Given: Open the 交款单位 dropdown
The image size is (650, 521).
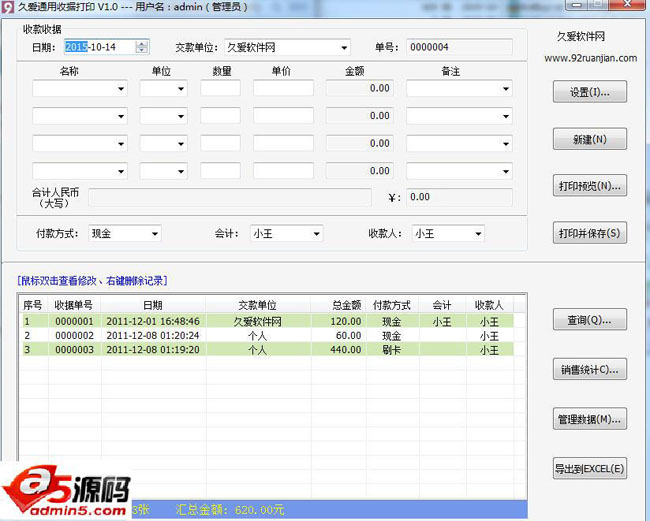Looking at the screenshot, I should tap(344, 48).
